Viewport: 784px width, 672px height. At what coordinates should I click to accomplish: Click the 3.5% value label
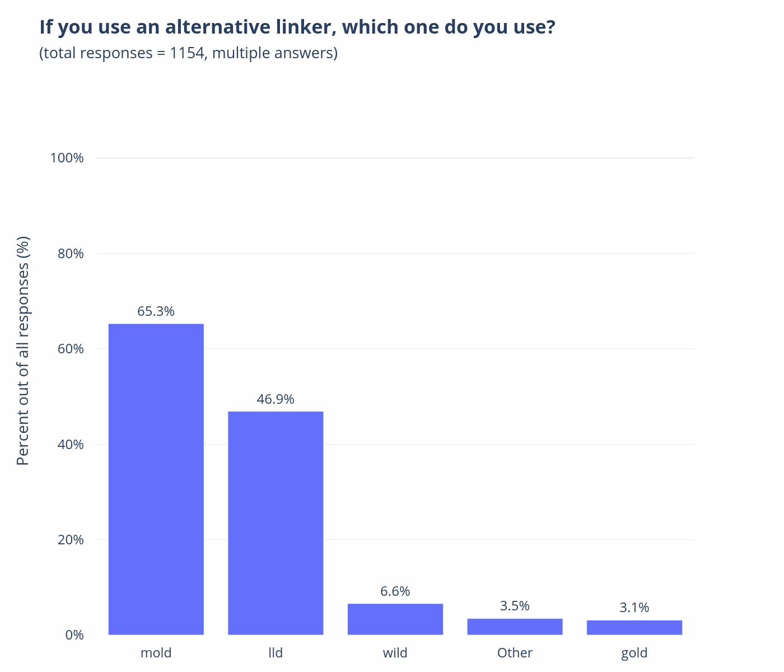tap(515, 606)
